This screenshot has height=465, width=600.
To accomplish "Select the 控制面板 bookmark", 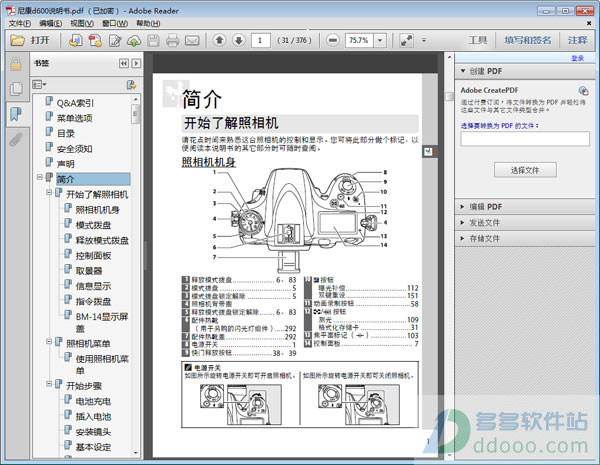I will 93,256.
